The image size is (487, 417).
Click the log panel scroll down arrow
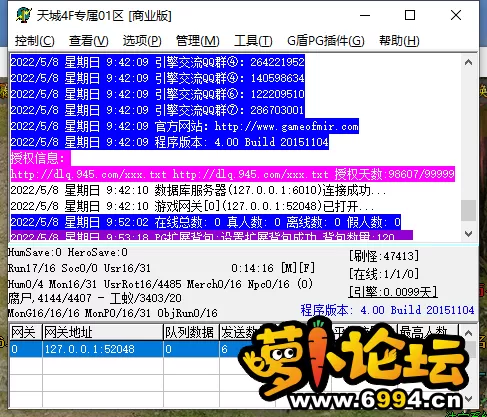click(x=468, y=234)
